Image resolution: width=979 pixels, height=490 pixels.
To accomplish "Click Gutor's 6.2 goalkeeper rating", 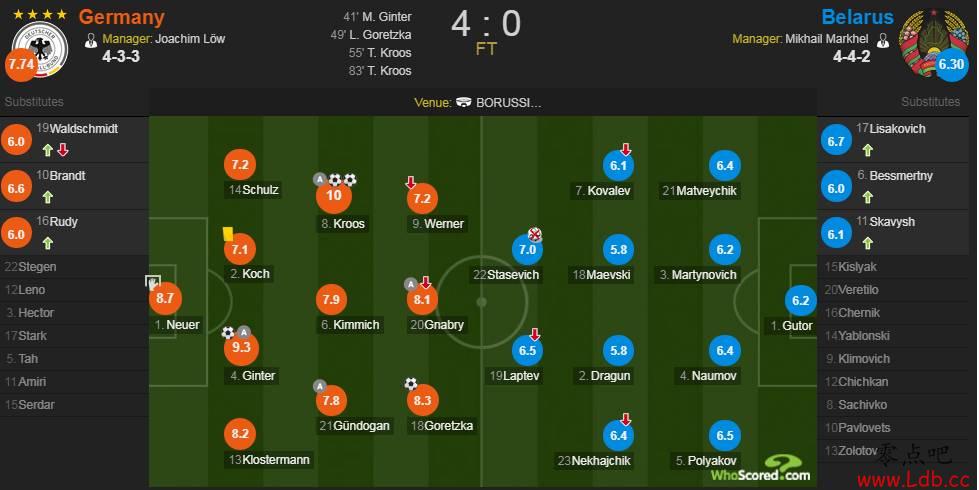I will tap(800, 300).
